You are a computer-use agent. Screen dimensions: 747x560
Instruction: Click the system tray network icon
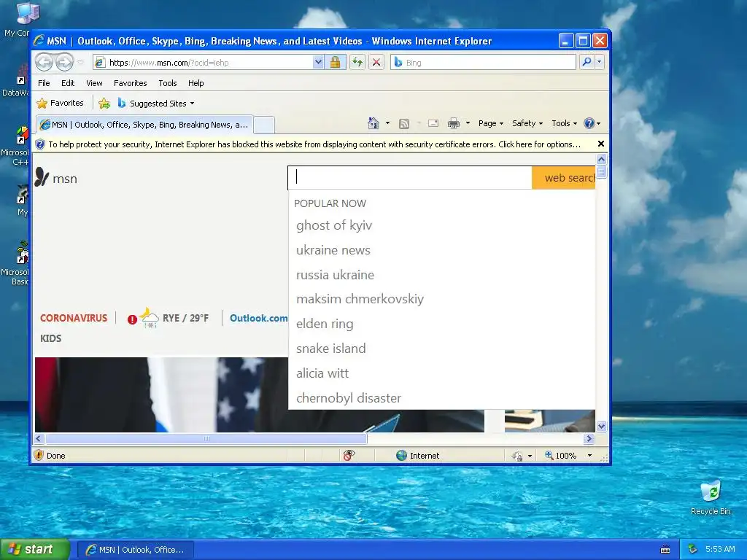693,549
